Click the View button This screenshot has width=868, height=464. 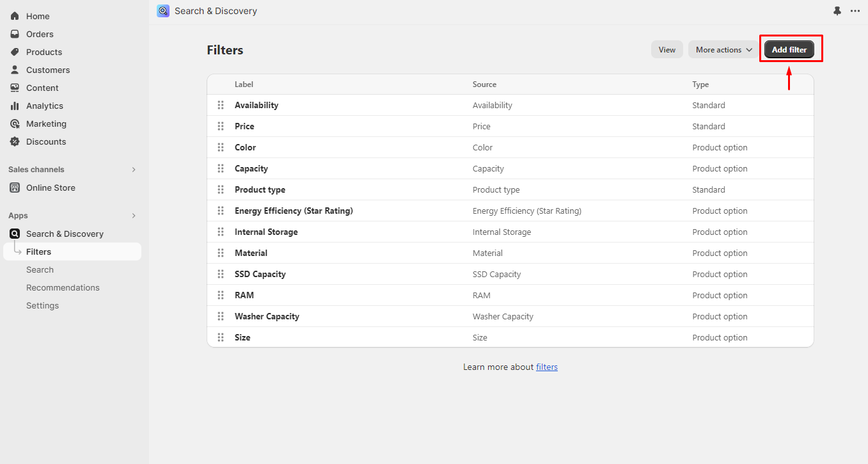point(667,50)
